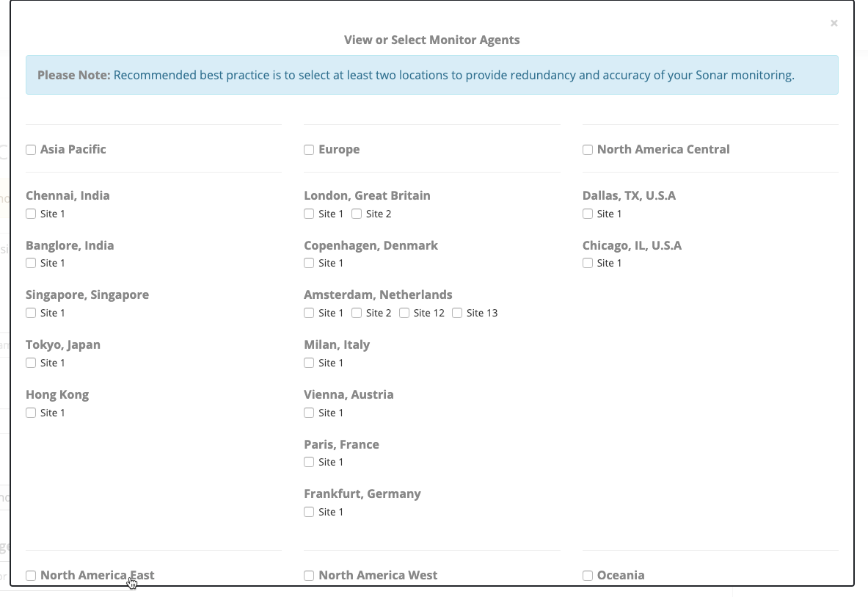Check the Oceania region checkbox
This screenshot has width=868, height=597.
click(x=587, y=576)
